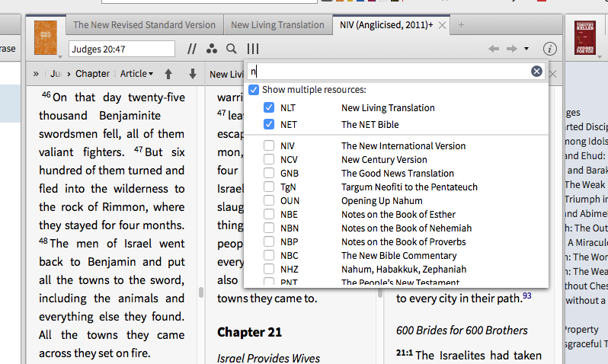
Task: Open footnote 93 link
Action: click(x=527, y=295)
